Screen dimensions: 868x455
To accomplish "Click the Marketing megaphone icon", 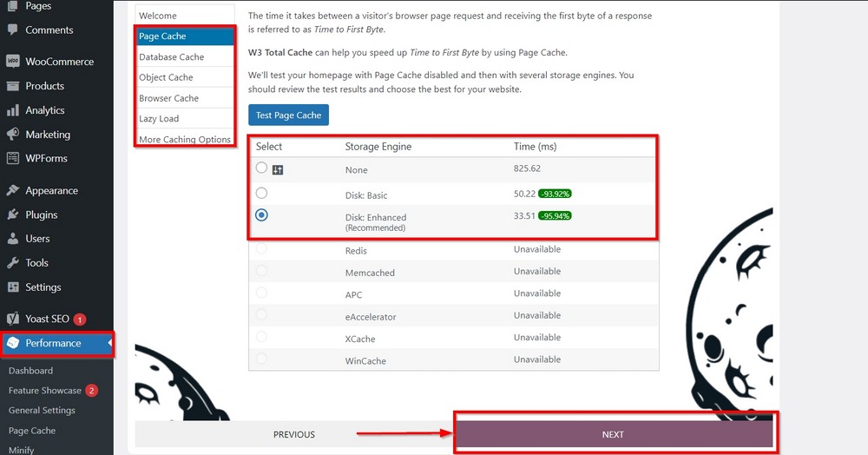I will (13, 134).
